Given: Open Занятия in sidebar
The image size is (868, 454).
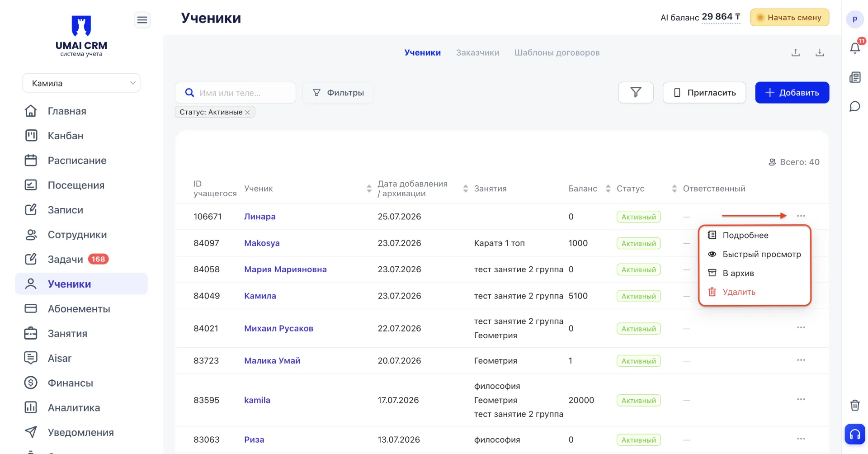Looking at the screenshot, I should (67, 334).
